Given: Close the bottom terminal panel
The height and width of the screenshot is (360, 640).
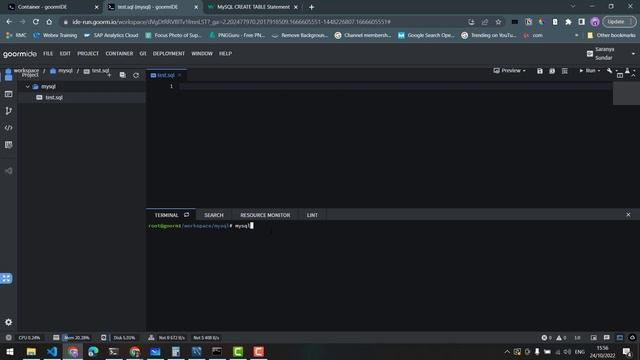Looking at the screenshot, I should [628, 215].
